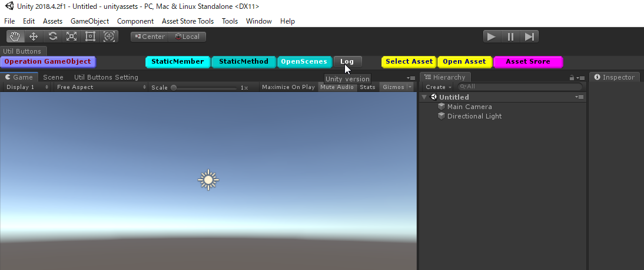Click the Hierarchy search field
This screenshot has width=644, height=270.
pos(520,87)
